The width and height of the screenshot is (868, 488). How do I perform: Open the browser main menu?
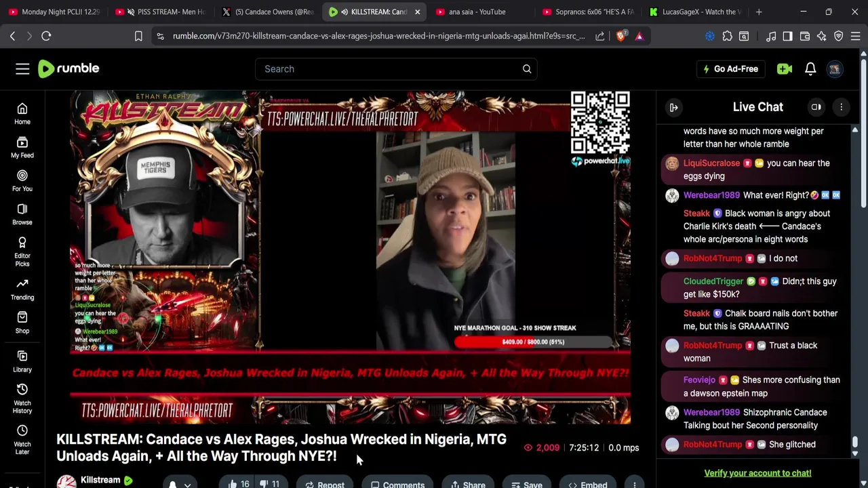pos(855,36)
